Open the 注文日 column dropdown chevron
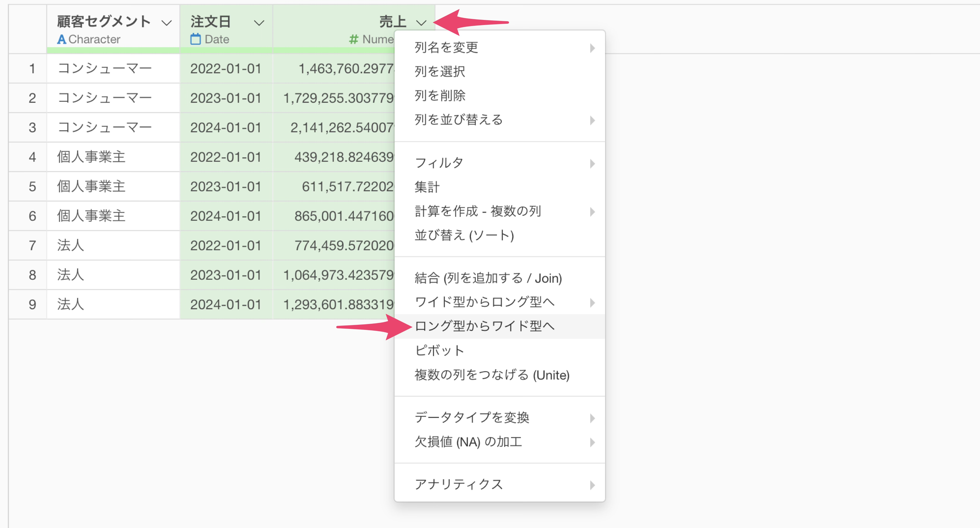The height and width of the screenshot is (528, 980). pos(259,23)
